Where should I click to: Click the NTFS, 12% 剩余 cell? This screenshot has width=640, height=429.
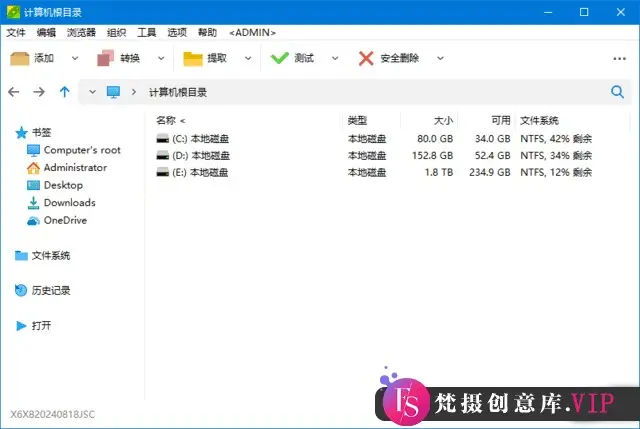pyautogui.click(x=556, y=172)
